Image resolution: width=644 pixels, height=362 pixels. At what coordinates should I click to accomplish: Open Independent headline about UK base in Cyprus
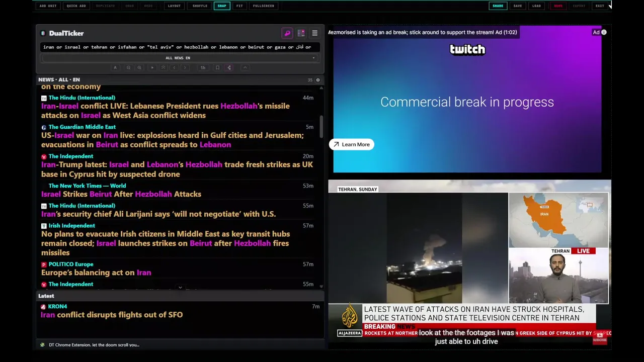point(177,169)
